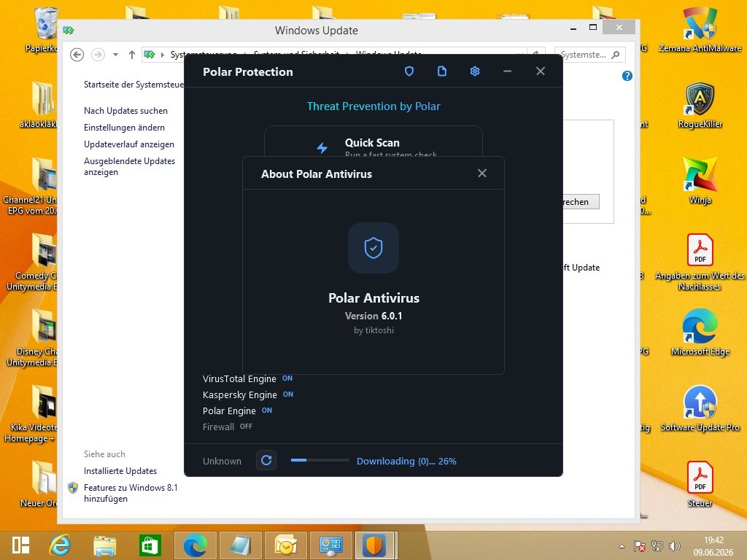Open the help icon in Windows Update
747x560 pixels.
pos(627,76)
